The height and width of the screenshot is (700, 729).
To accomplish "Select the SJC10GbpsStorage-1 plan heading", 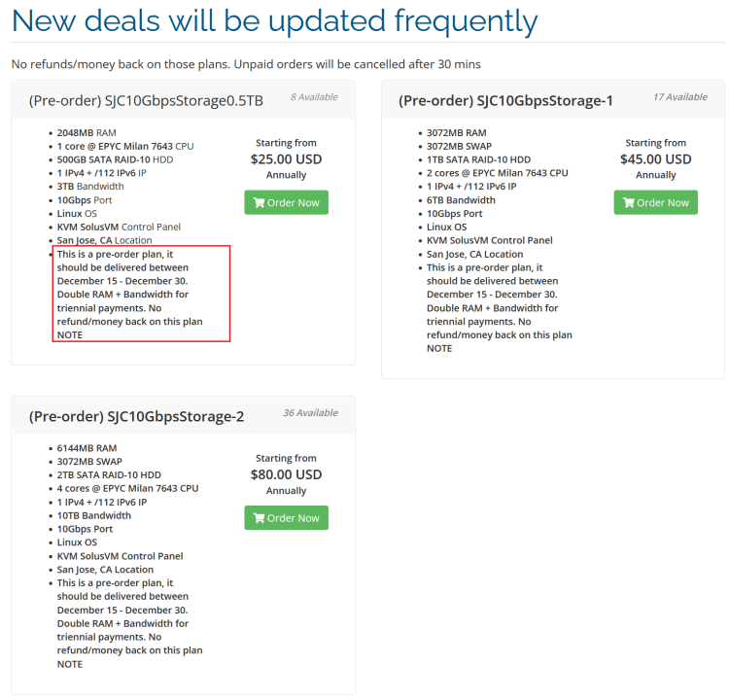I will [x=505, y=100].
